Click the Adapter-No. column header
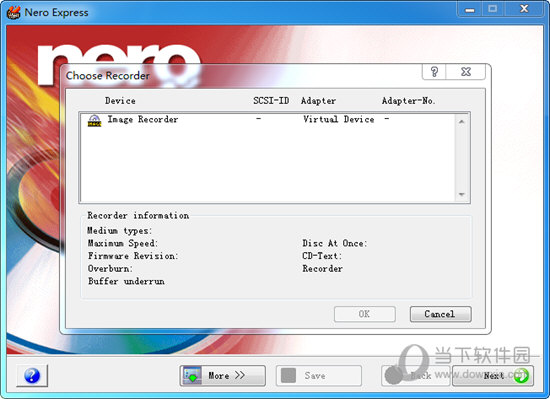 pyautogui.click(x=408, y=101)
